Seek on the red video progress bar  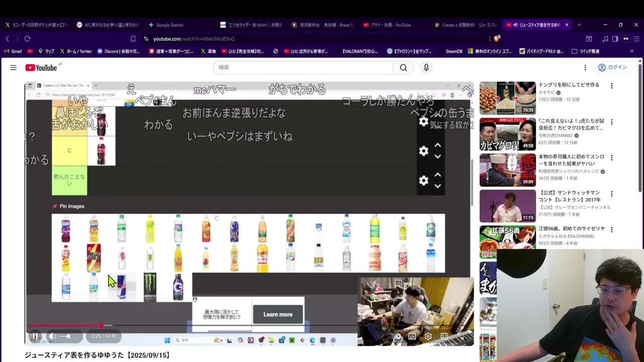pyautogui.click(x=249, y=326)
